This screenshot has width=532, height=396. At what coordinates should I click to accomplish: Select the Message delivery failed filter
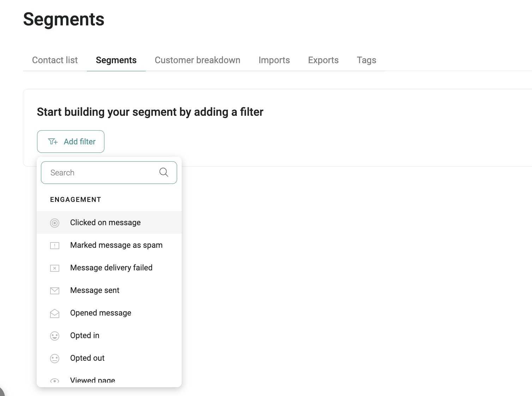click(109, 268)
